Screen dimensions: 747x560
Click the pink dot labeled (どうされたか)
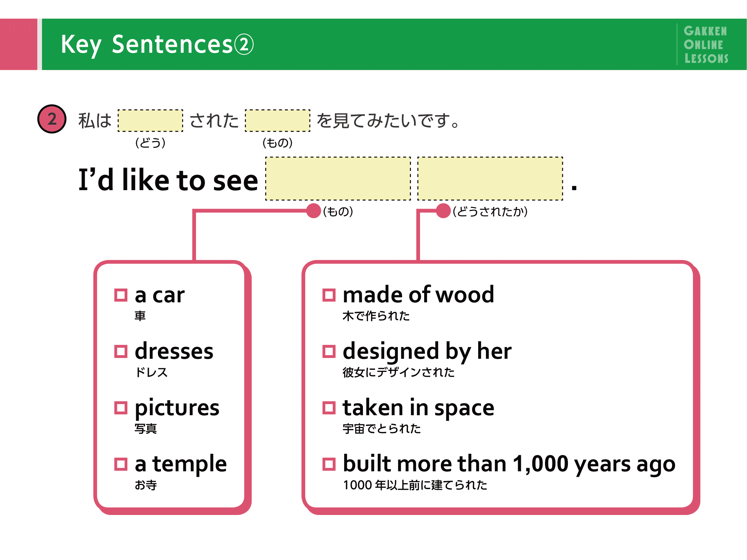click(x=443, y=211)
